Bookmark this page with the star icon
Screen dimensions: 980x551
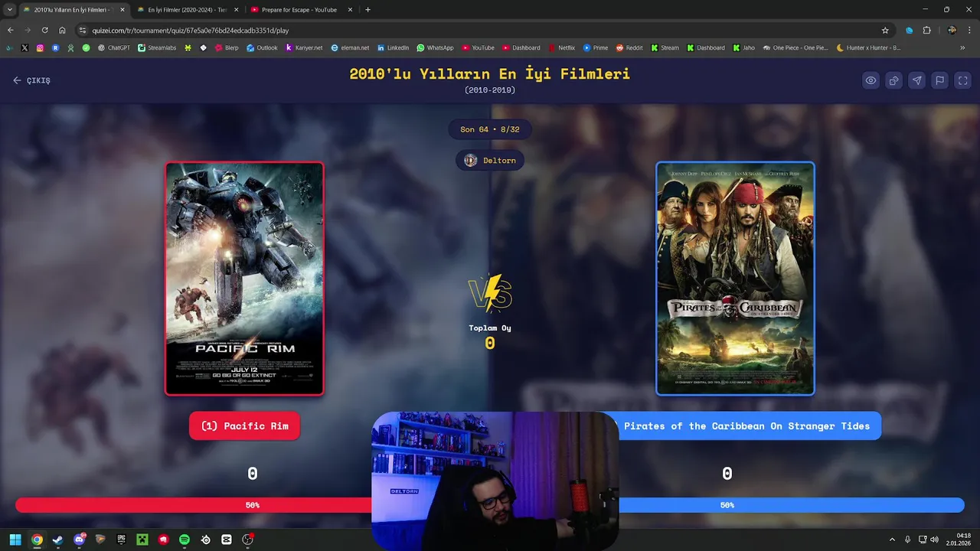(885, 31)
